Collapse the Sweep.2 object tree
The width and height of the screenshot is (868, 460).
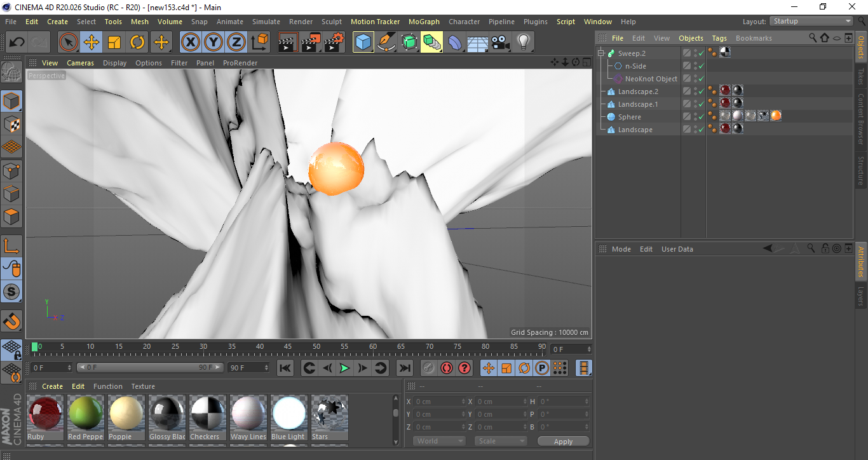coord(600,53)
